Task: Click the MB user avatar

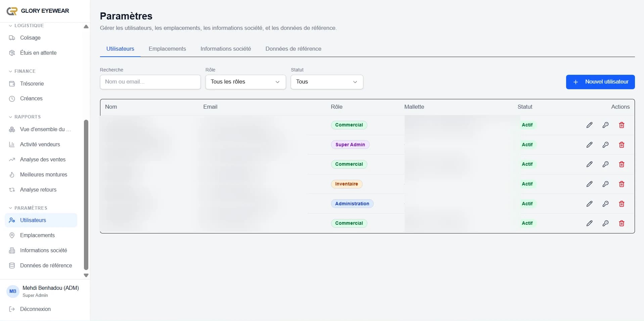Action: pos(13,291)
